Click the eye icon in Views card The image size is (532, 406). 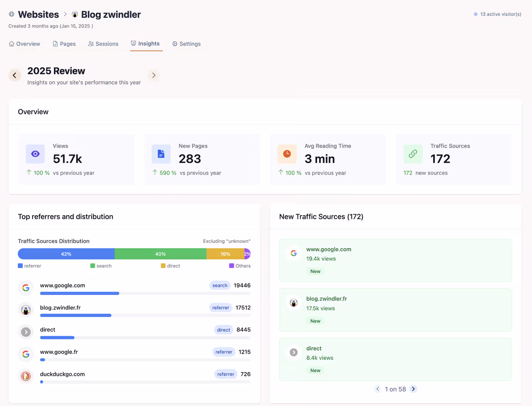tap(35, 154)
